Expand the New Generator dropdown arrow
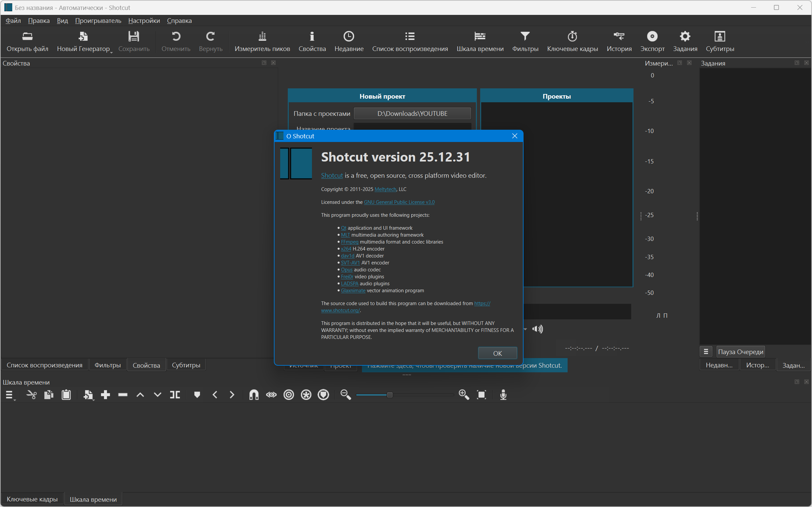Viewport: 812px width, 507px height. (x=111, y=52)
